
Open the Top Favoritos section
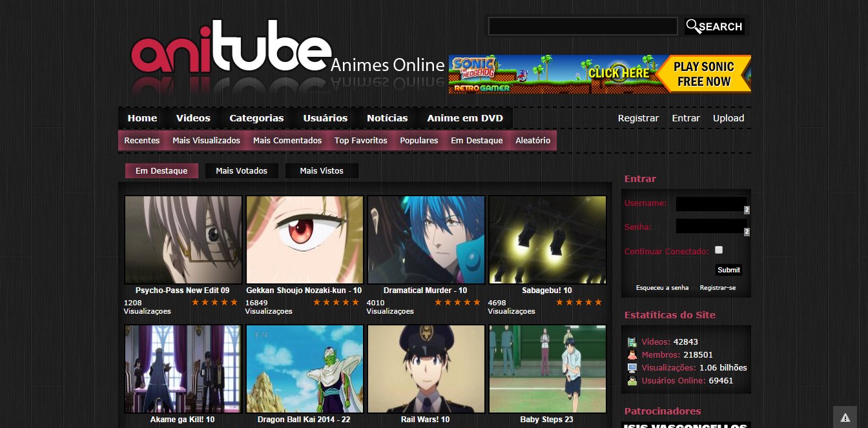pos(360,140)
